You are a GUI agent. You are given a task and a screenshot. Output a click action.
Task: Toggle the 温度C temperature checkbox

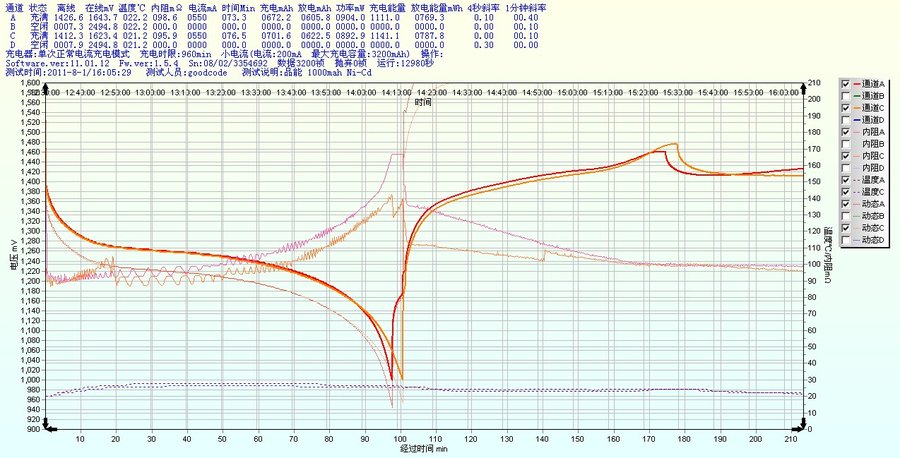click(846, 191)
